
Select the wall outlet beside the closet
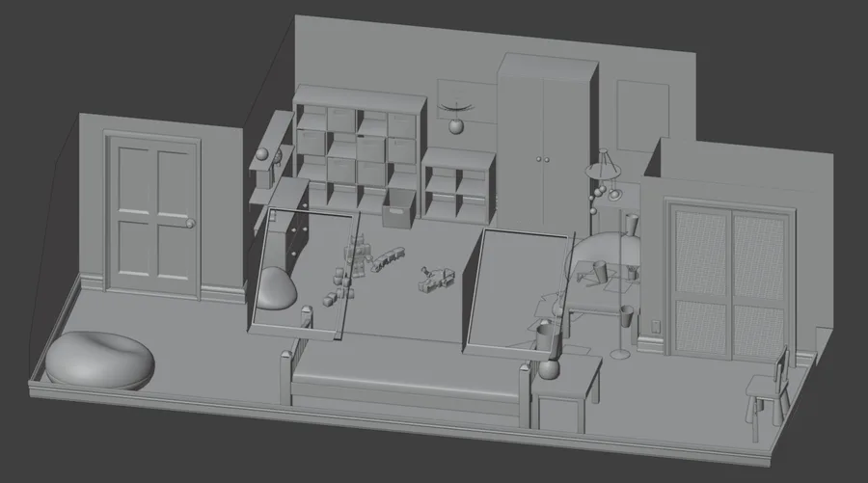pyautogui.click(x=656, y=326)
